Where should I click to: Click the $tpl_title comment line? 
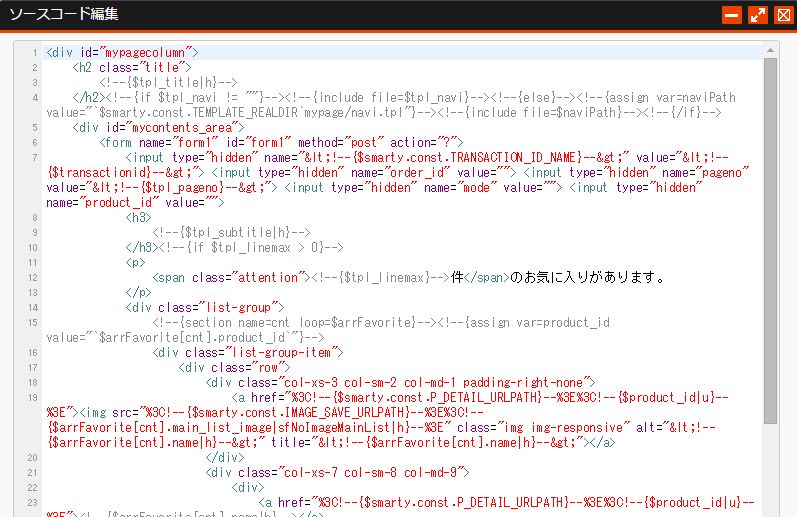coord(168,82)
